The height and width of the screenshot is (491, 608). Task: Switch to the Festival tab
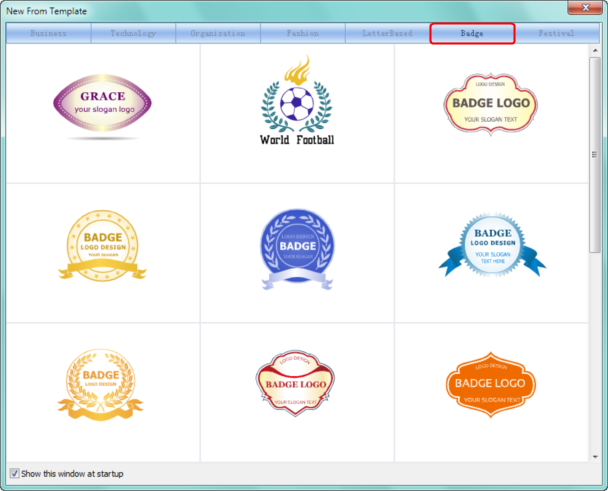click(x=556, y=33)
